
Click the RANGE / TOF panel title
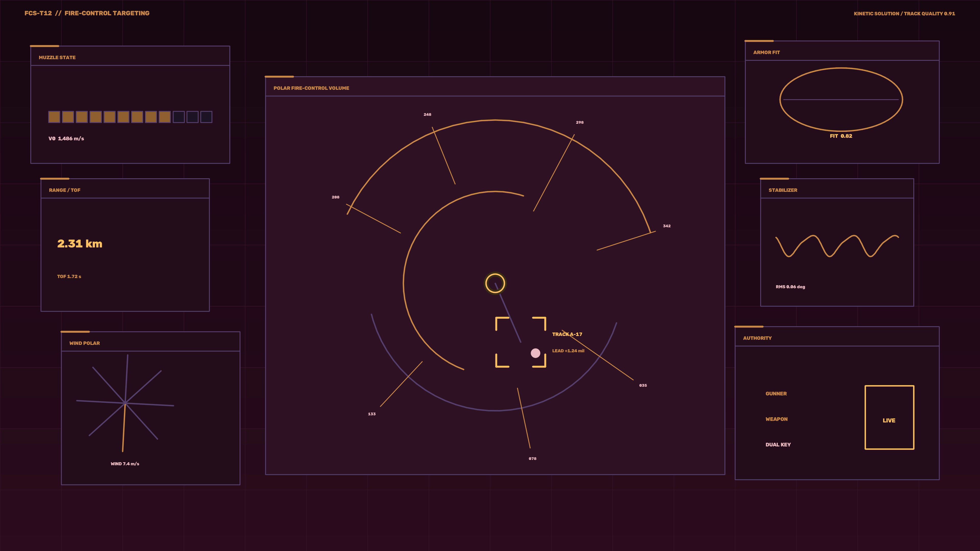(x=65, y=190)
